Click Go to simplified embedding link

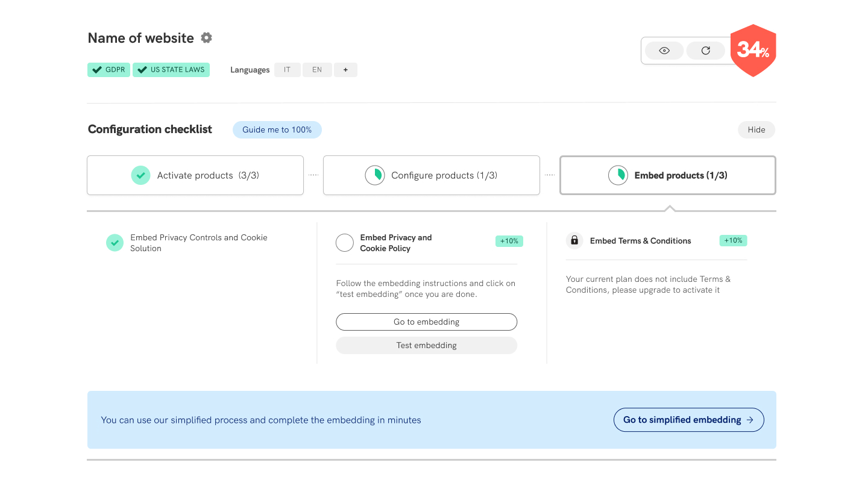688,420
